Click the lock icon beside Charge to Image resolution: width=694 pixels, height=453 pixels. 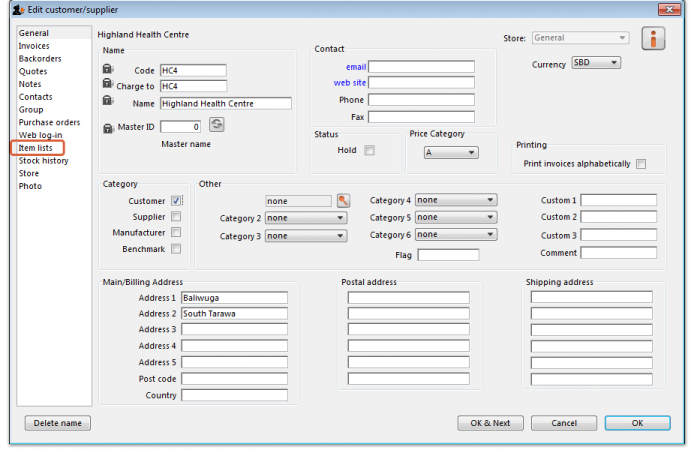coord(108,86)
